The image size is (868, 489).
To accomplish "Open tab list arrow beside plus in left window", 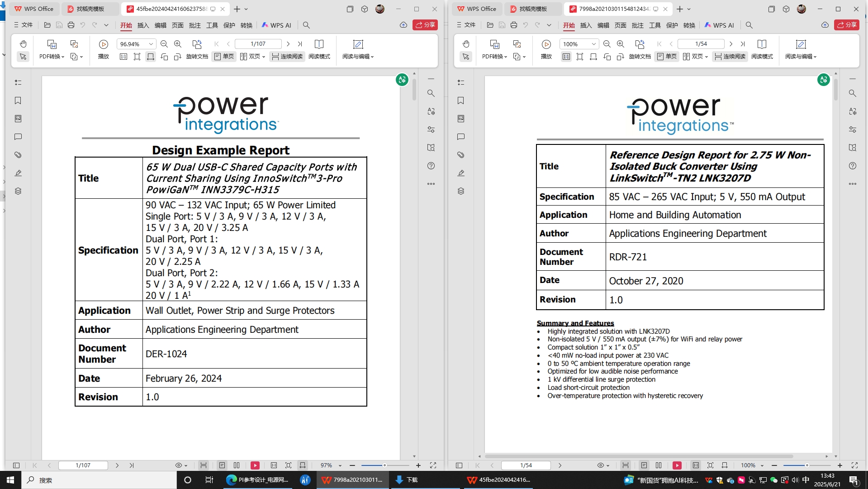I will (x=246, y=9).
